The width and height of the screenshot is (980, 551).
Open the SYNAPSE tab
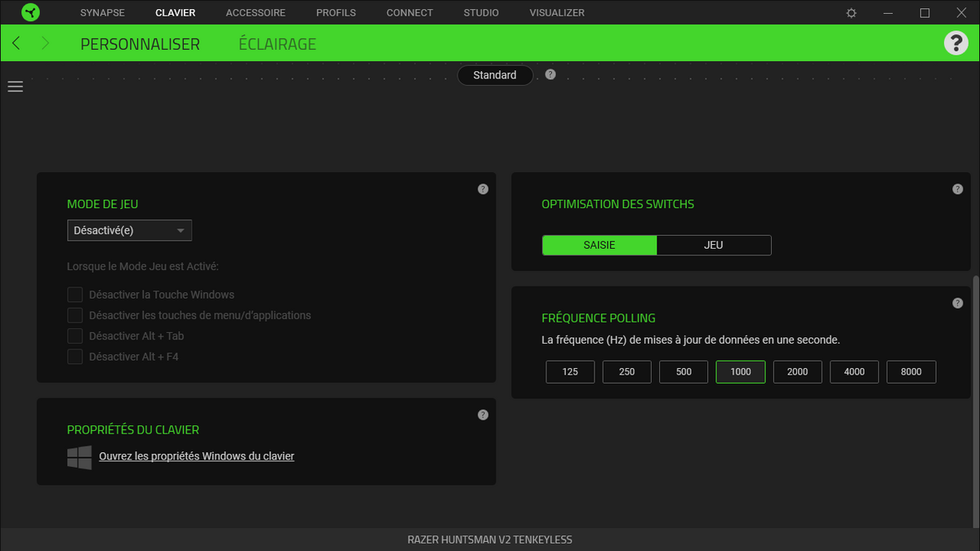(x=104, y=13)
